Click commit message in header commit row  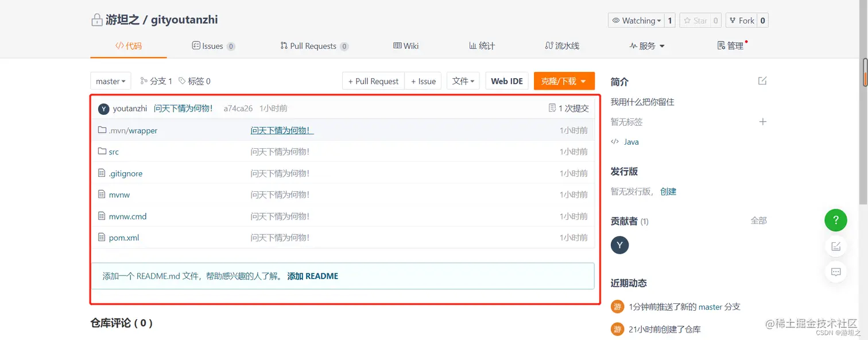click(183, 108)
